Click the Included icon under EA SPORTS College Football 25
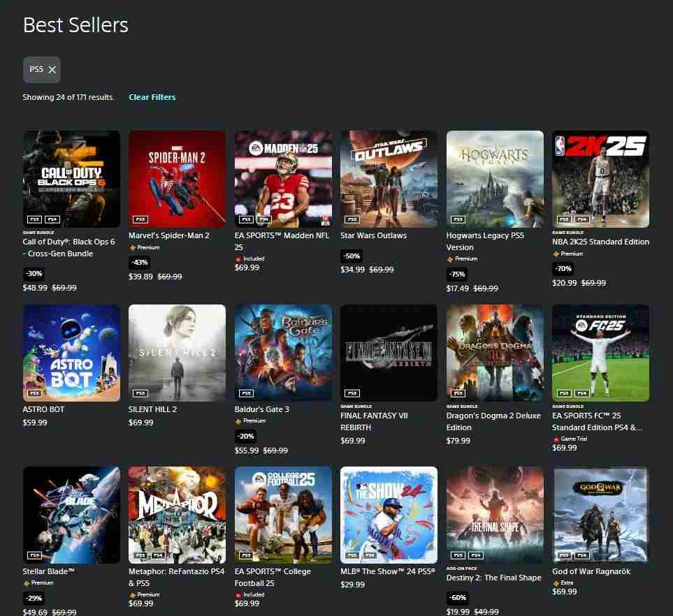Screen dimensions: 673x616 pos(238,595)
